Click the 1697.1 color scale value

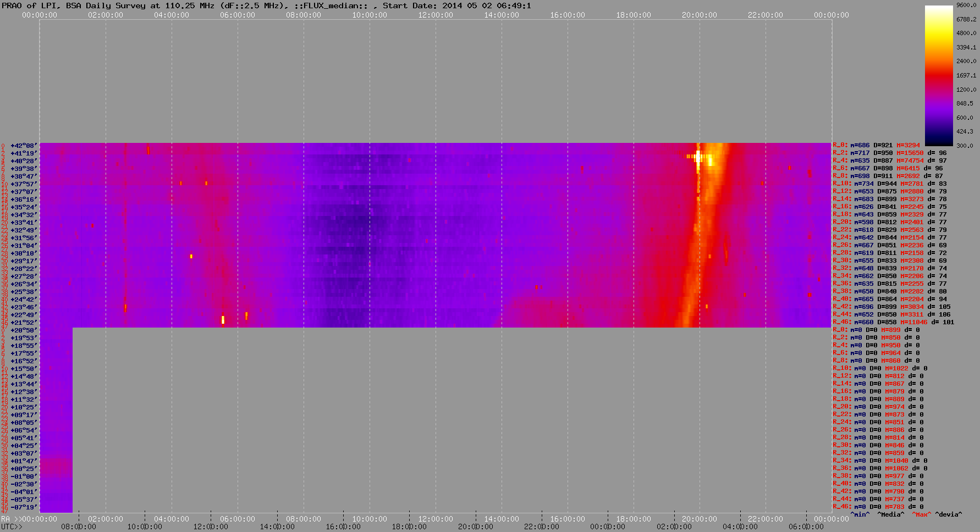[x=966, y=75]
